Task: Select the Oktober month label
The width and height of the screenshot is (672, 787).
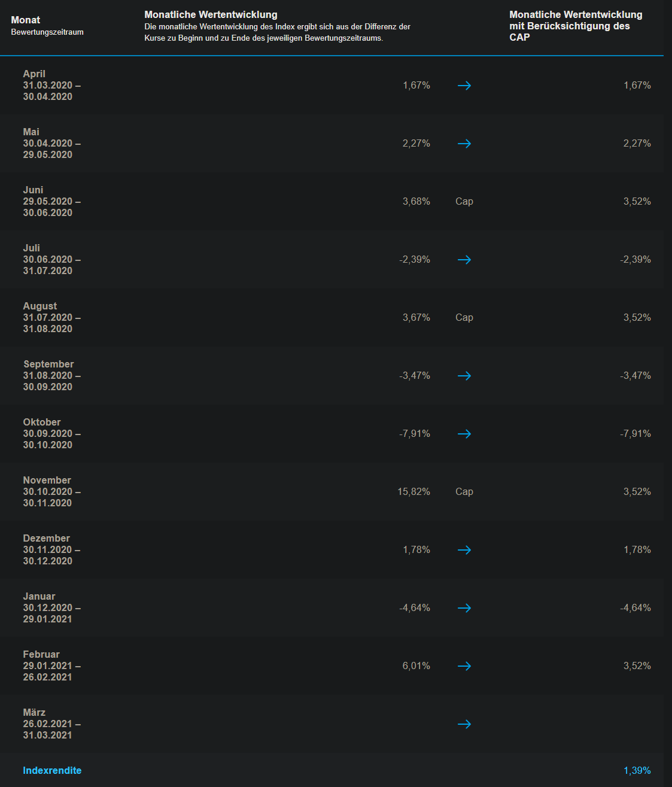Action: (x=42, y=423)
